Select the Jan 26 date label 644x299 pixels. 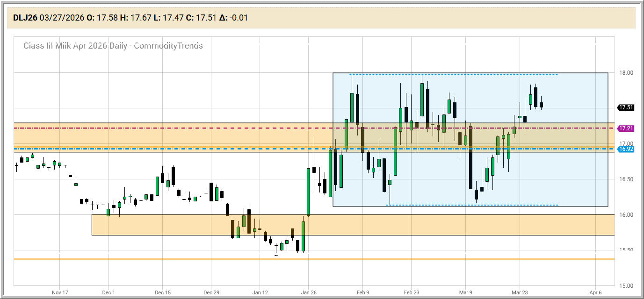(309, 292)
